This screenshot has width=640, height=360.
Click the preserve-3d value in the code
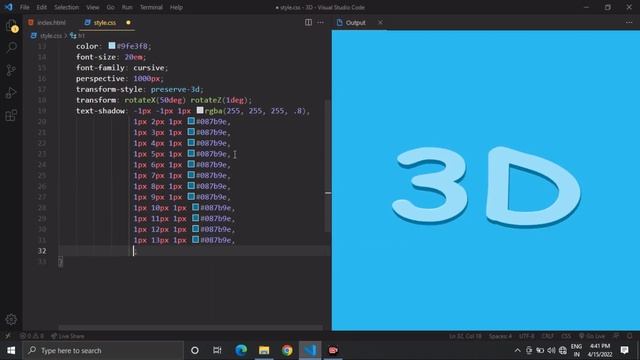click(175, 89)
